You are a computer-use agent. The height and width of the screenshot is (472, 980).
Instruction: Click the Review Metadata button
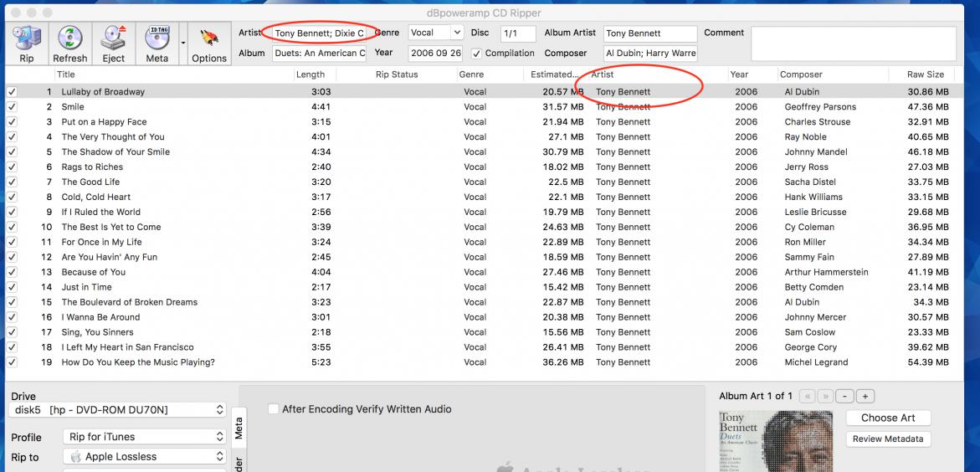click(888, 439)
